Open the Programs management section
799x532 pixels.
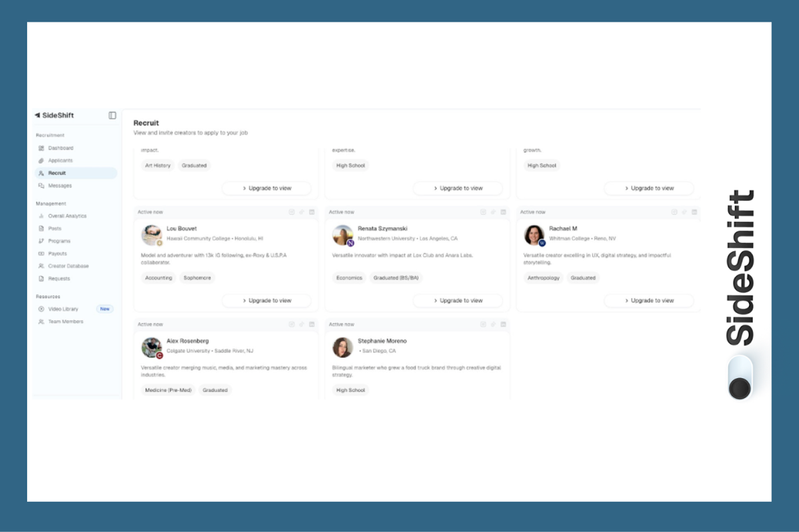59,241
